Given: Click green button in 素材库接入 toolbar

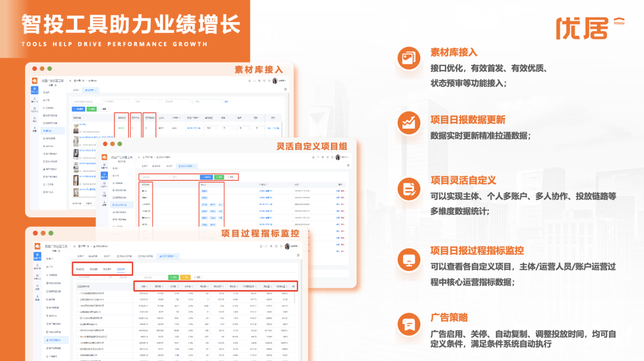Looking at the screenshot, I should (92, 109).
